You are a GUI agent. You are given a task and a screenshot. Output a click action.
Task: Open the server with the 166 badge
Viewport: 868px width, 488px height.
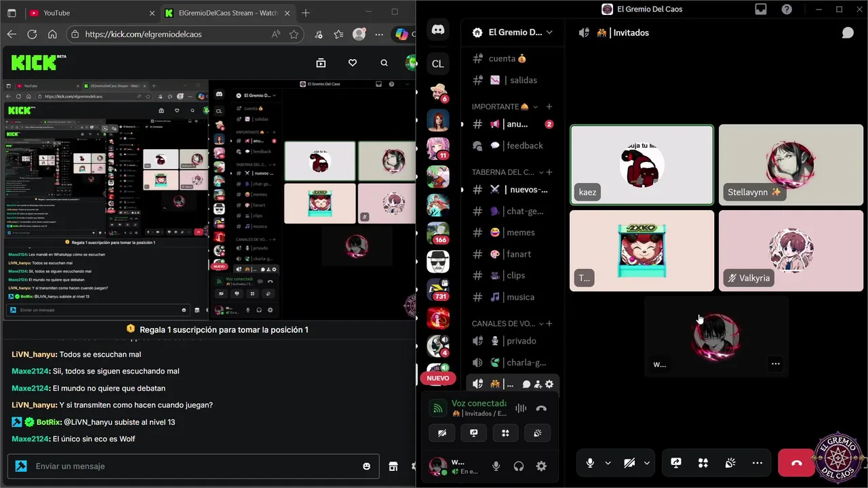(x=438, y=232)
